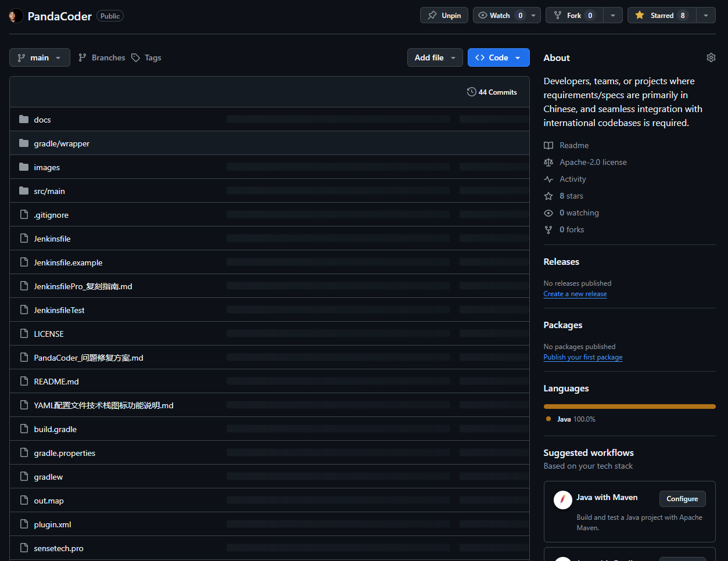Click the gradle/wrapper folder icon
This screenshot has width=728, height=561.
tap(24, 143)
